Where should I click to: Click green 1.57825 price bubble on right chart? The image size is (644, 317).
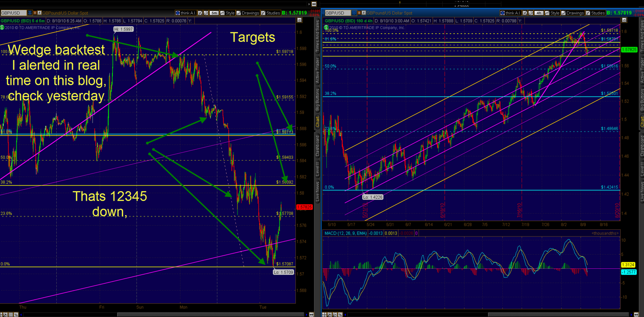(629, 49)
